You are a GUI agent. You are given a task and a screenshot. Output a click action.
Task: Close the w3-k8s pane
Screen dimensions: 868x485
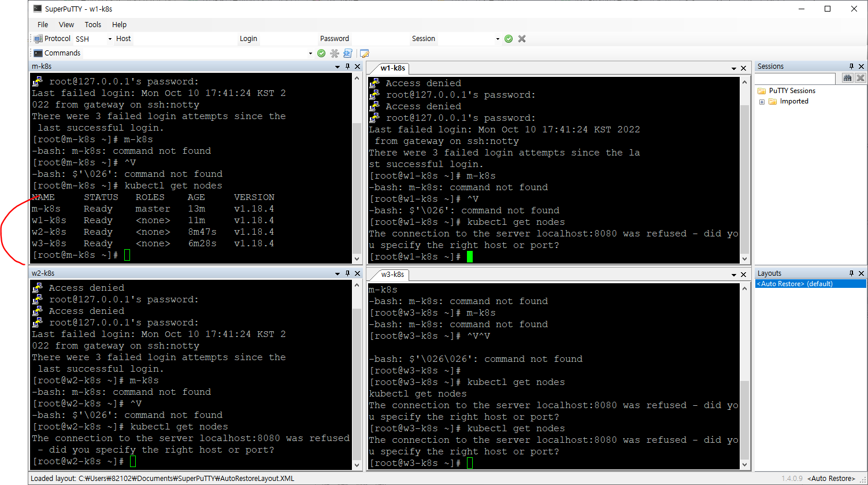tap(744, 275)
